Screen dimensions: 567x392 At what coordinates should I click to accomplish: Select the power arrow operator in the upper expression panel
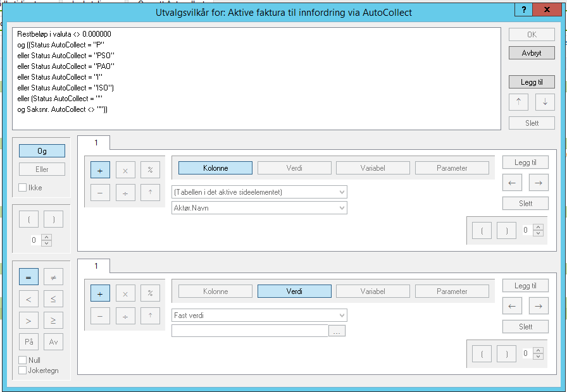(150, 193)
